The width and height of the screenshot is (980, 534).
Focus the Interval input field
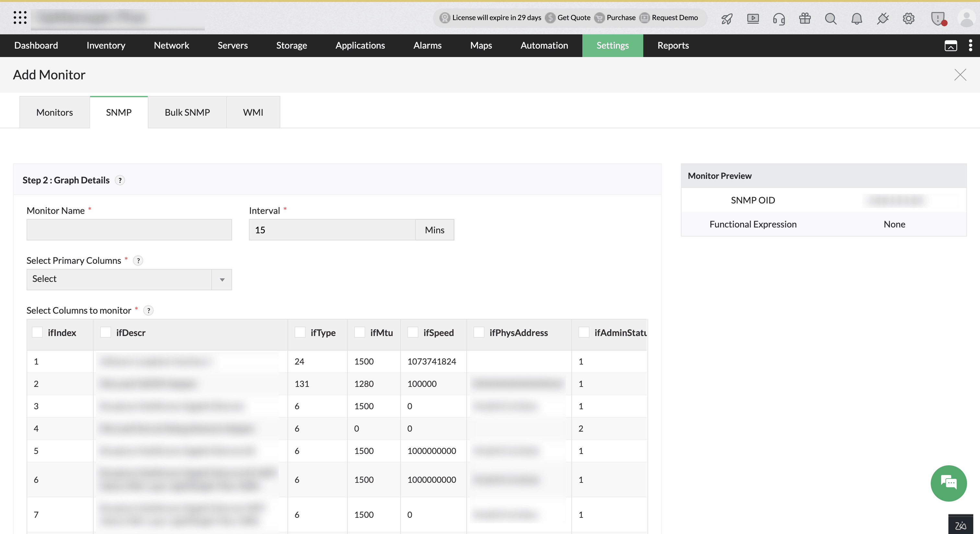click(x=332, y=230)
